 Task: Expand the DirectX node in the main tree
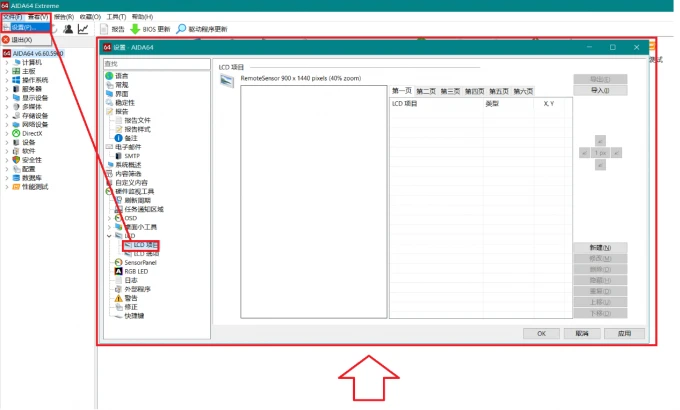[7, 134]
